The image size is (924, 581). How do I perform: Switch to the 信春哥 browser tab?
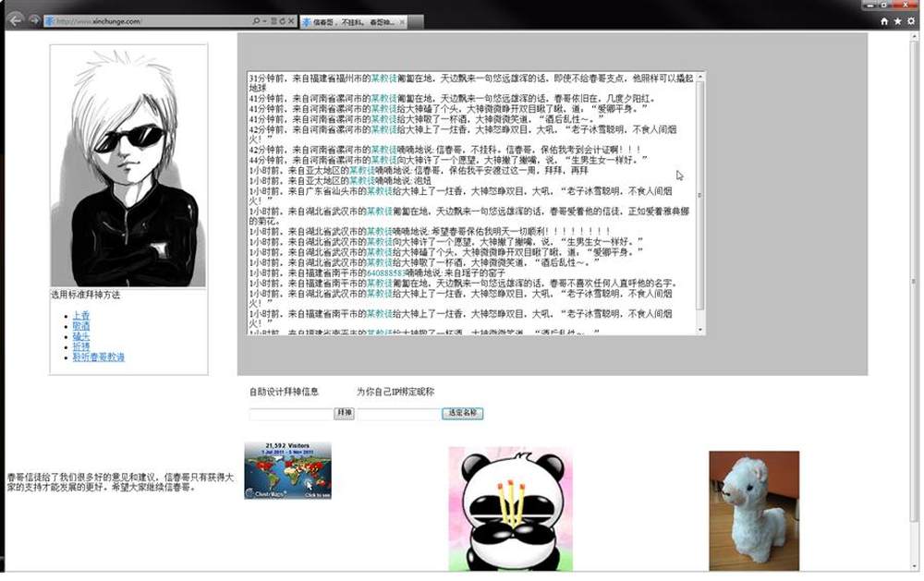pos(351,22)
